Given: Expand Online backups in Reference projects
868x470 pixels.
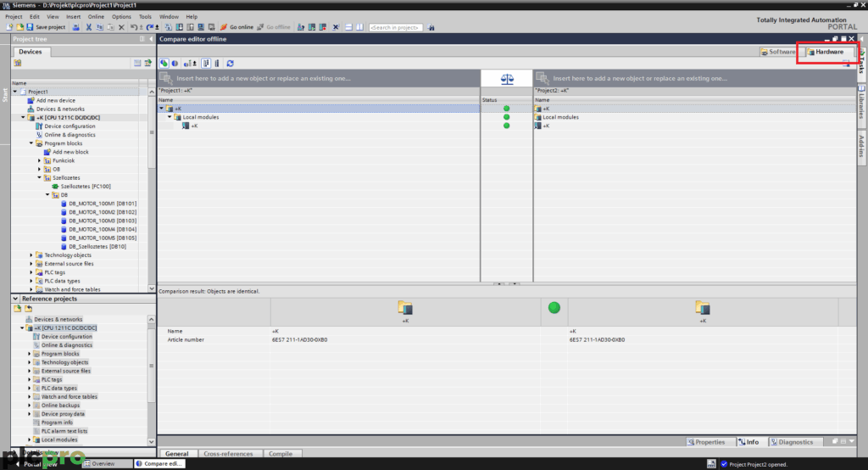Looking at the screenshot, I should click(30, 406).
